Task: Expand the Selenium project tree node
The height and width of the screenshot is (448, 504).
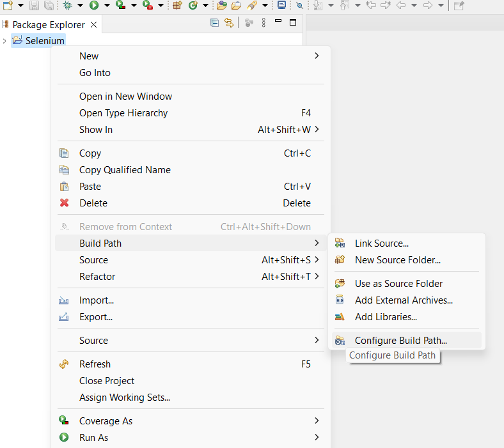Action: coord(4,41)
